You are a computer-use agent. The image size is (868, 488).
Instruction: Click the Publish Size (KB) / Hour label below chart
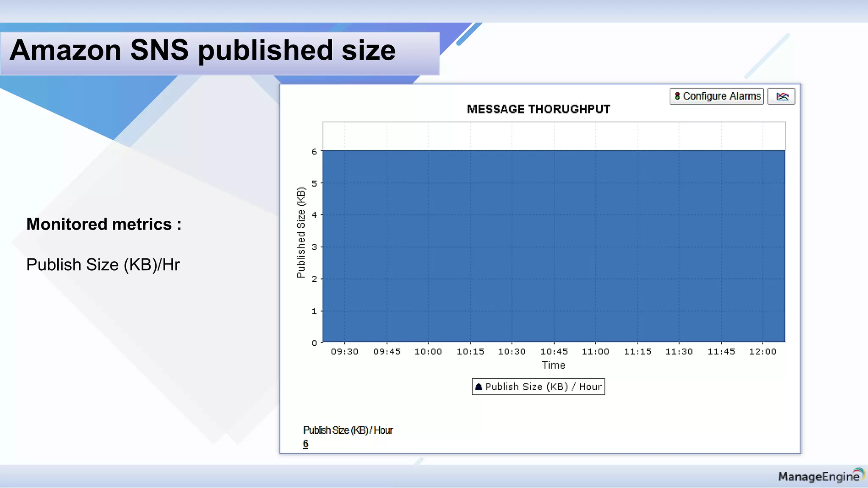pos(348,430)
